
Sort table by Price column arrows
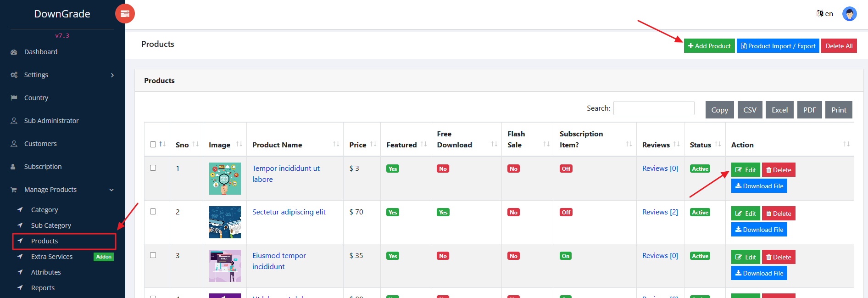pos(373,144)
